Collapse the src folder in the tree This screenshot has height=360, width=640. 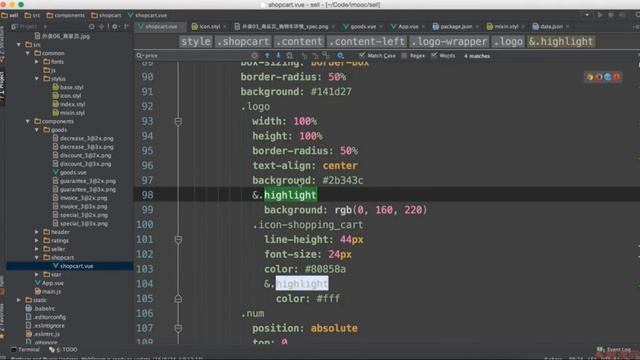(x=19, y=44)
